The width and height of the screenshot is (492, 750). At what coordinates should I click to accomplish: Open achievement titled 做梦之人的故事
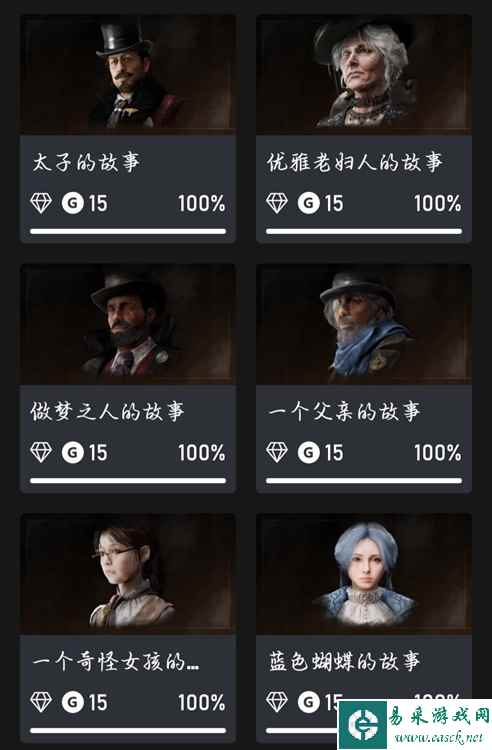point(107,412)
